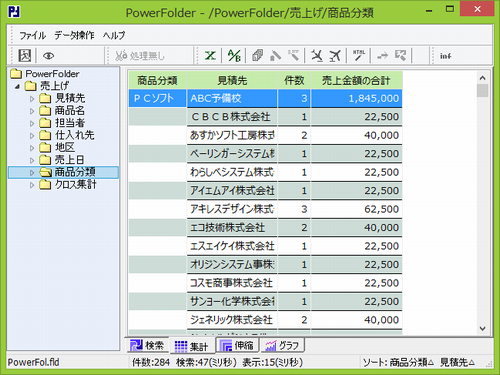Screen dimensions: 500x375
Task: Select the 仕入れ先 folder icon
Action: coord(45,135)
